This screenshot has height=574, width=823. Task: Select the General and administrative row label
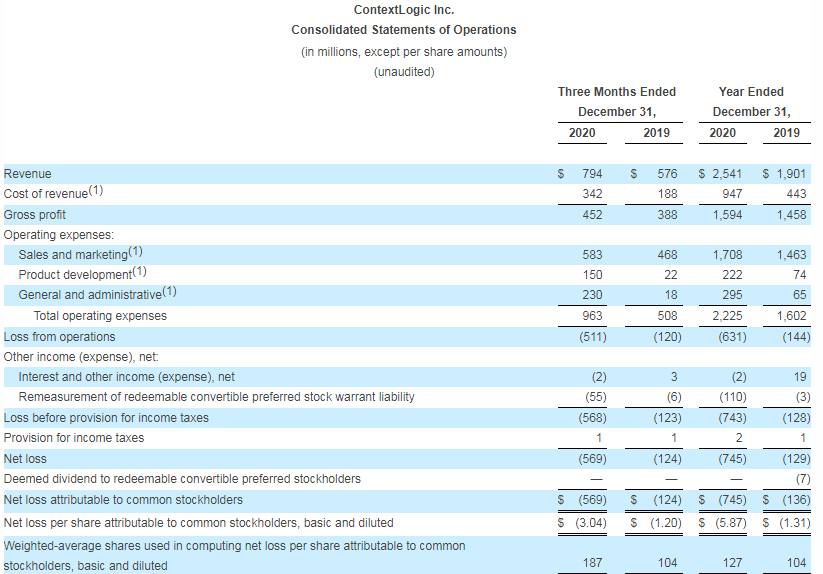(x=97, y=293)
